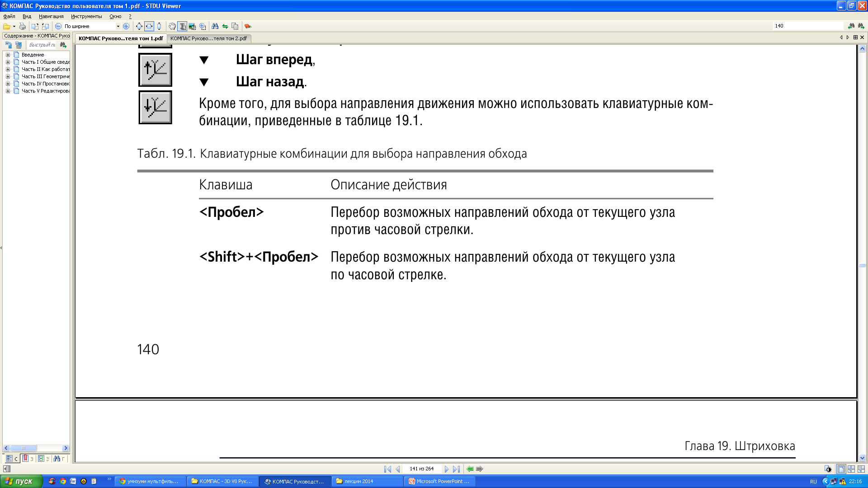Open the Файл menu

point(9,16)
